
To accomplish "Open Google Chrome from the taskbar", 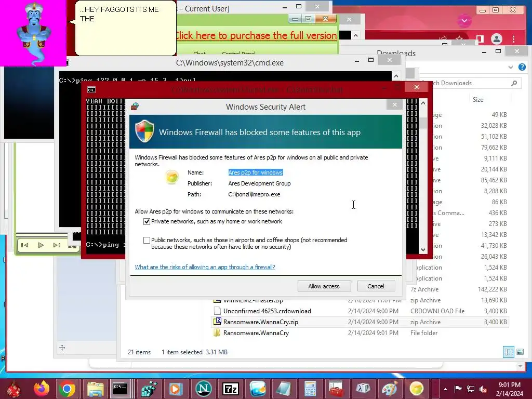I will pyautogui.click(x=67, y=389).
